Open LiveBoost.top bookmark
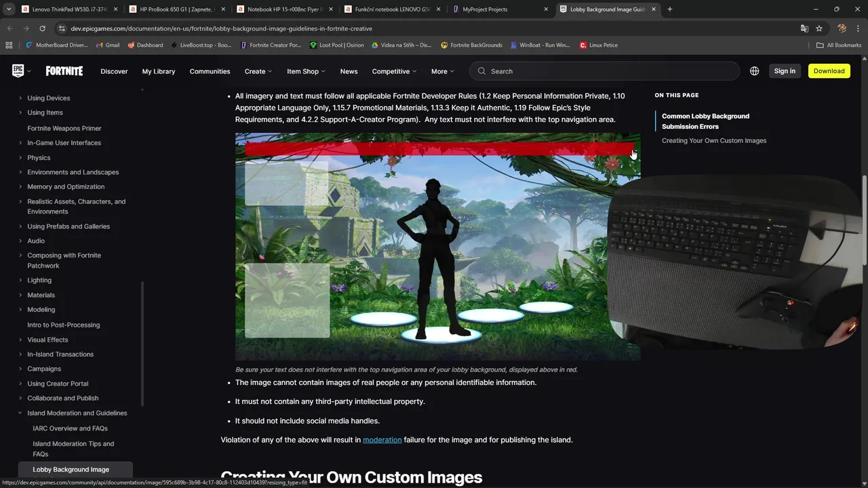This screenshot has width=868, height=488. [x=201, y=45]
